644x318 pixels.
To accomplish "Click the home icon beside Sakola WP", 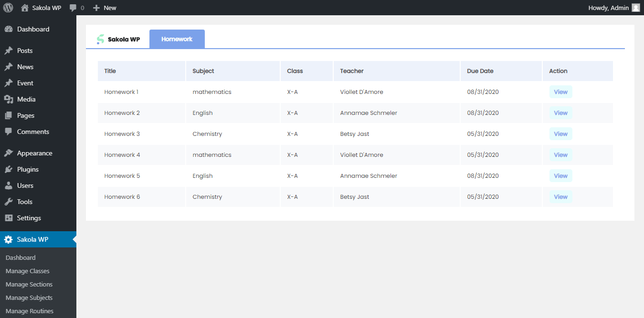I will (x=25, y=8).
